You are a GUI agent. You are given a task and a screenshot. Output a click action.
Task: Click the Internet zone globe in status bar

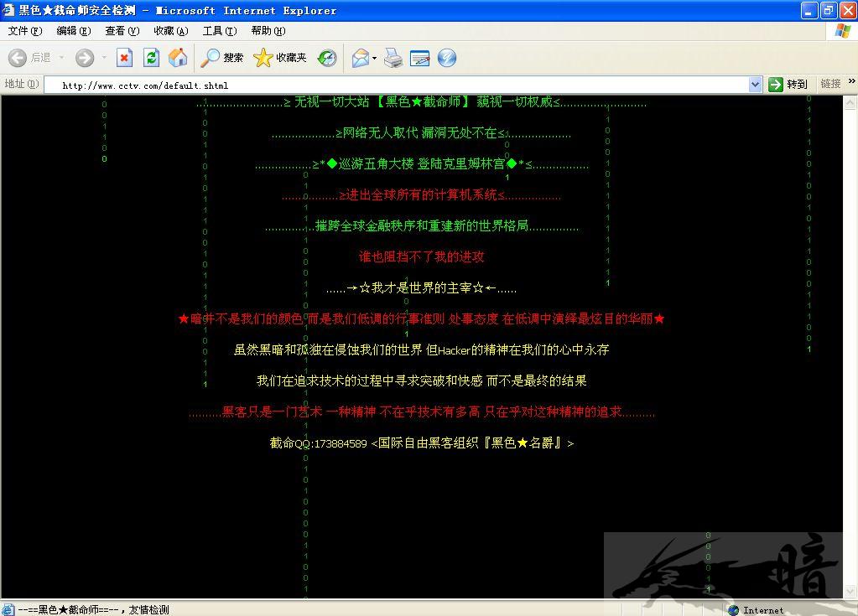point(733,610)
